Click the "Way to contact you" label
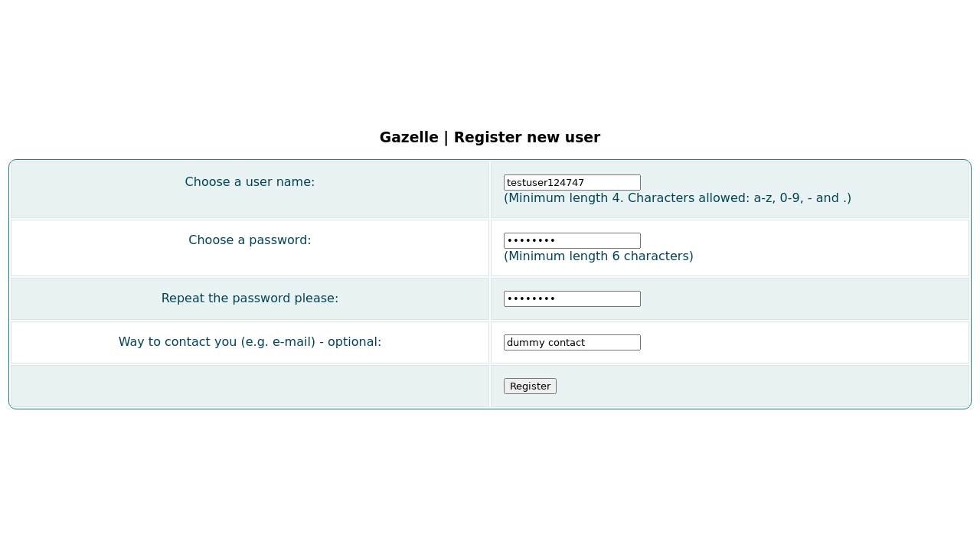This screenshot has height=551, width=980. [250, 342]
